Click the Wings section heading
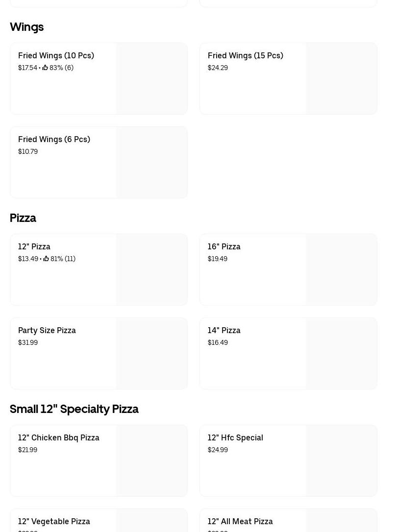Viewport: 394px width, 532px height. pos(26,27)
